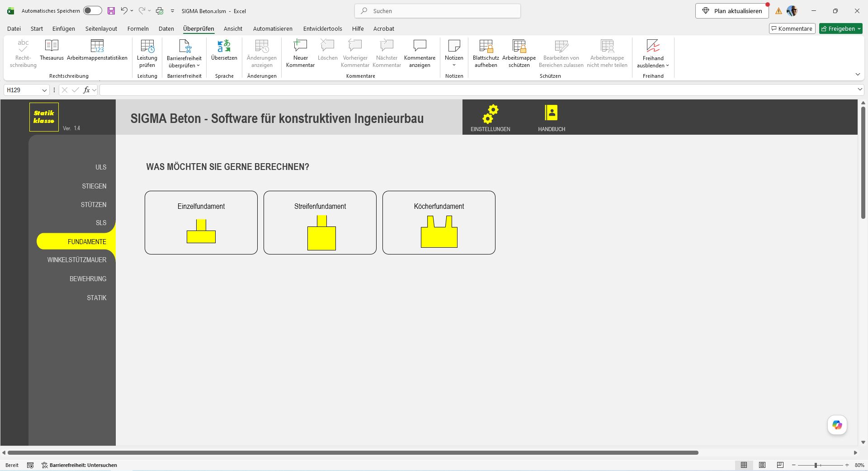868x471 pixels.
Task: Run Leistung prüfen
Action: click(x=147, y=53)
